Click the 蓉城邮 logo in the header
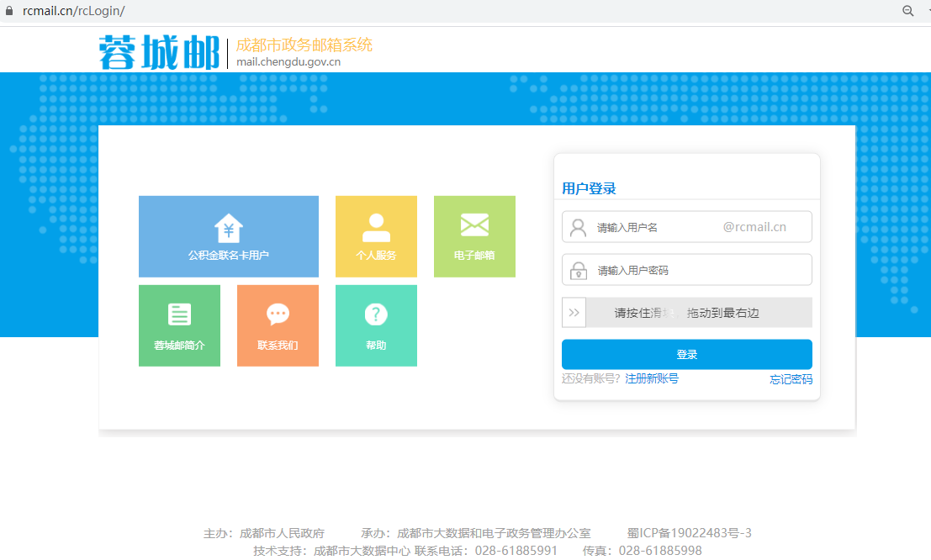 158,52
